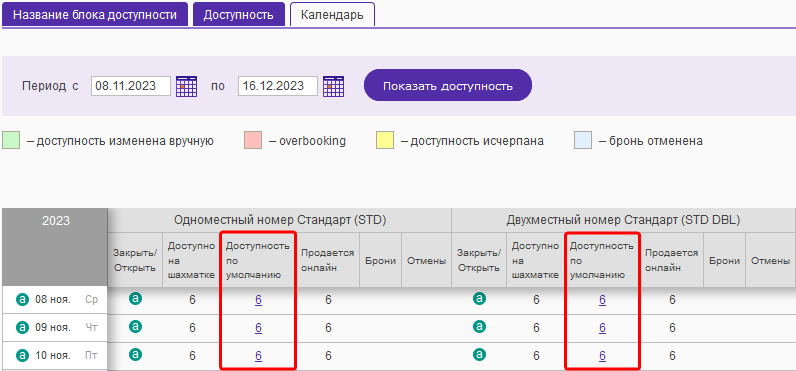Open default availability link for STD DBL on 09 ноя.
Screen dimensions: 796x371
603,328
